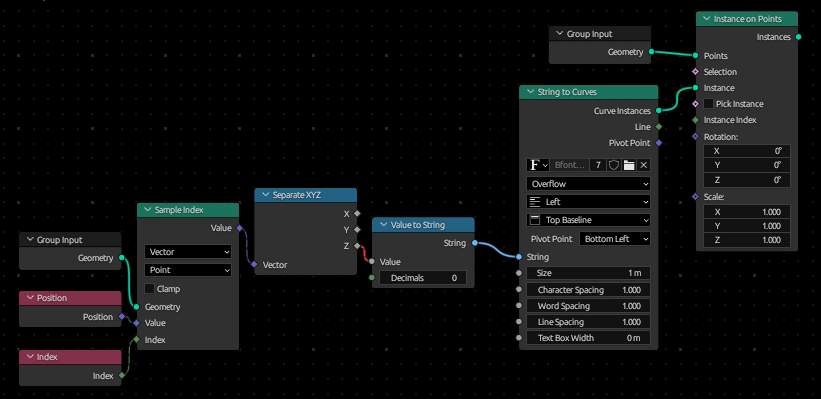Open the Bottom Left pivot dropdown
The width and height of the screenshot is (821, 399).
615,239
